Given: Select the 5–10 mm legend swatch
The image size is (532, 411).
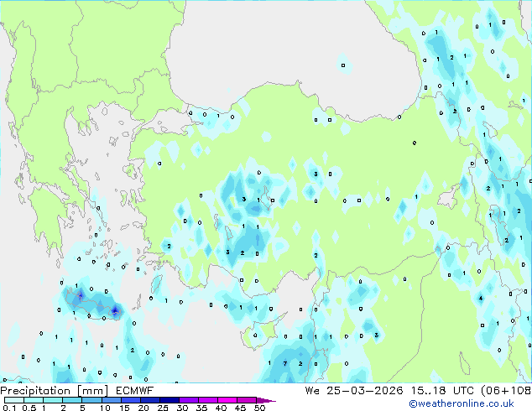Looking at the screenshot, I should 91,400.
